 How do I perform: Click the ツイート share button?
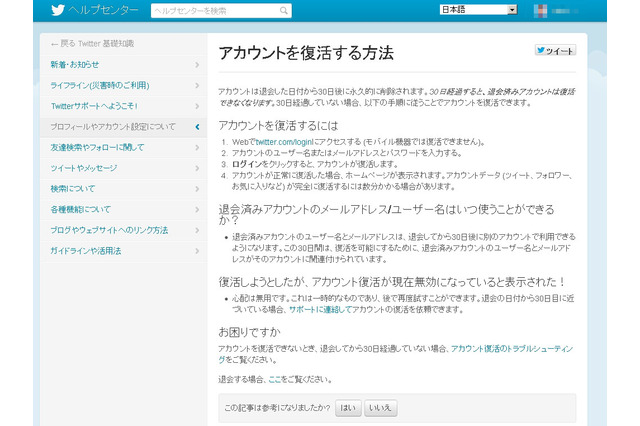555,50
